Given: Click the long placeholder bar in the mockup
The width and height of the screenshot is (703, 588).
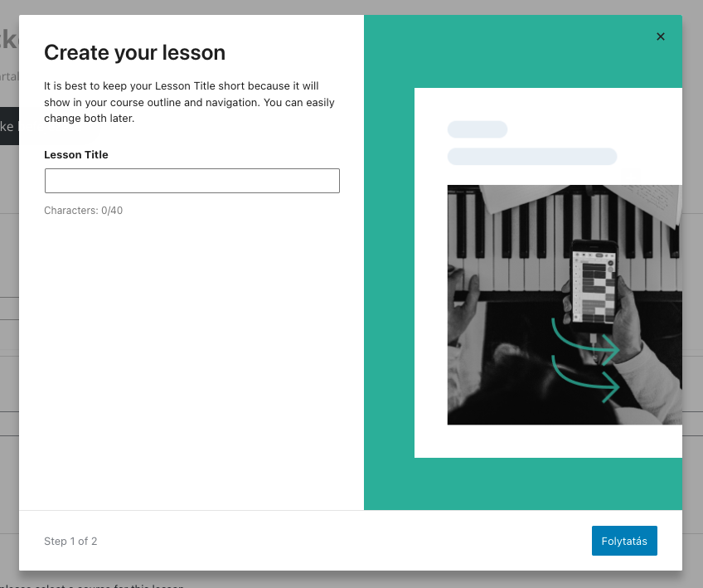Looking at the screenshot, I should pyautogui.click(x=531, y=156).
